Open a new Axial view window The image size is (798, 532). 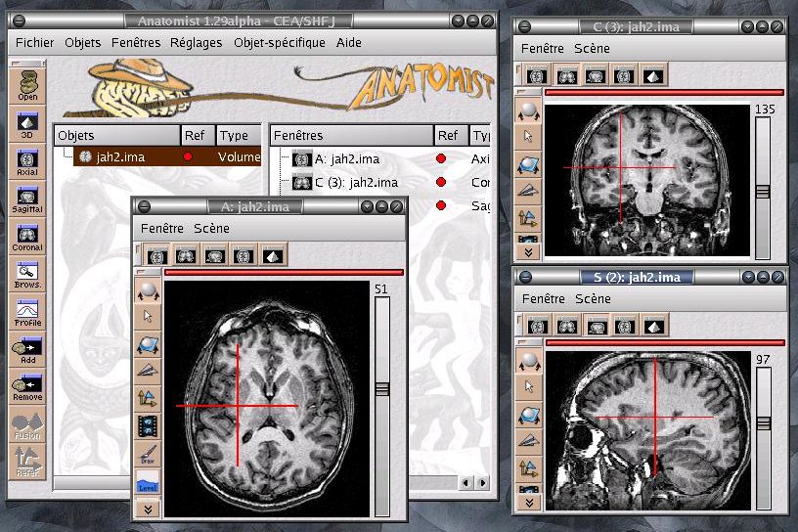click(x=27, y=162)
